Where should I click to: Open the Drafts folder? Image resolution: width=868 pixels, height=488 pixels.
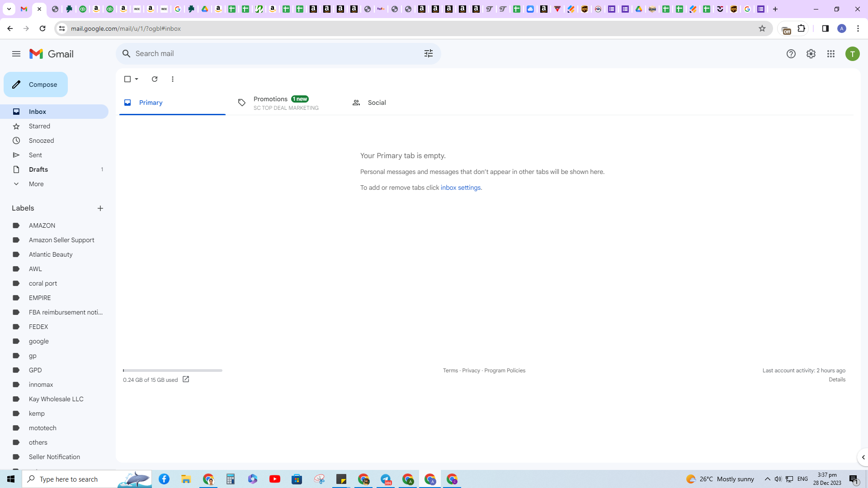click(54, 169)
